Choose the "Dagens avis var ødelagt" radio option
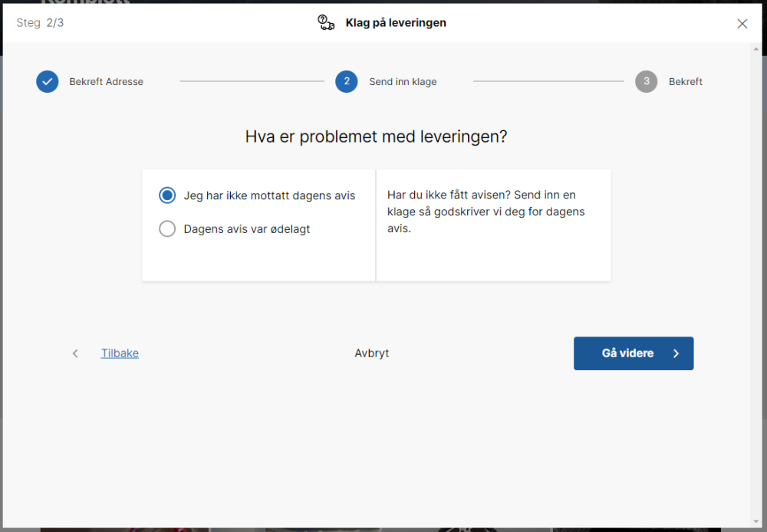This screenshot has width=767, height=532. (167, 229)
